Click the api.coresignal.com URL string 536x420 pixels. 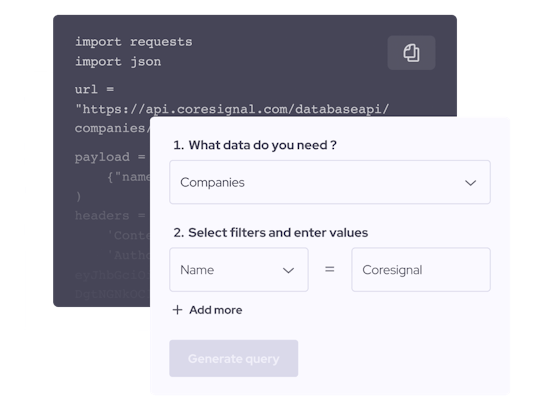point(232,109)
